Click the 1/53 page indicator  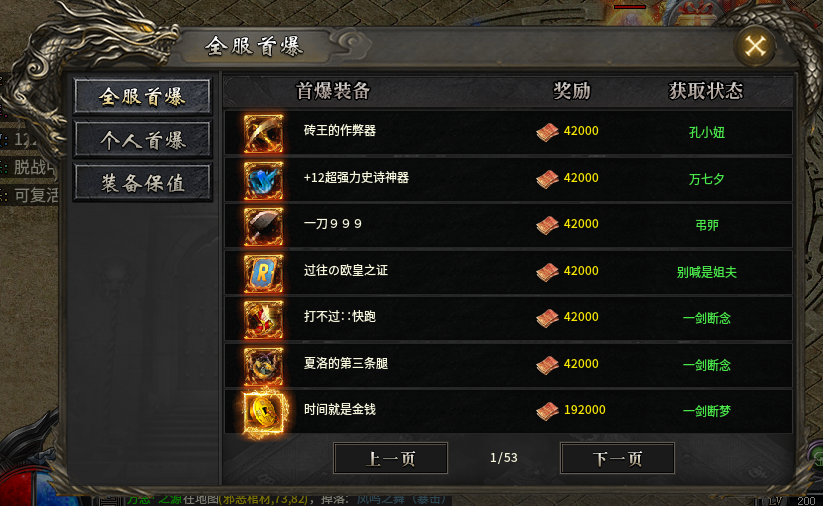click(x=503, y=458)
